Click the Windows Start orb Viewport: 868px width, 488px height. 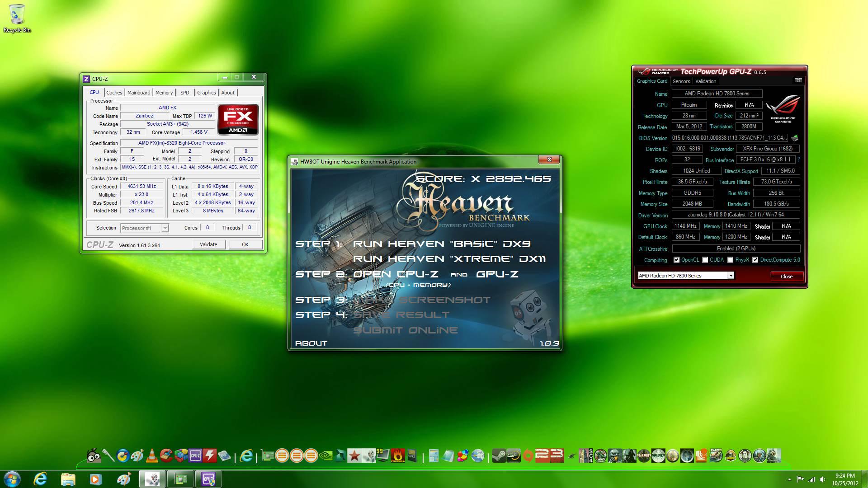12,479
